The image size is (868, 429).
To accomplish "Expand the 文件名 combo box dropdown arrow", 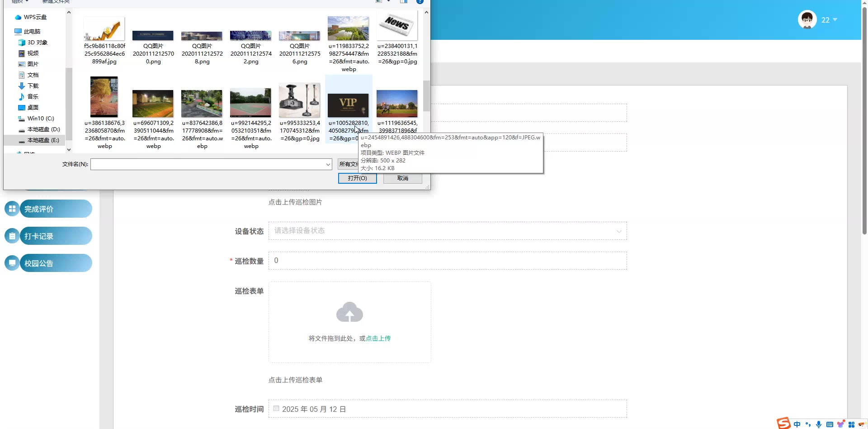I will 328,165.
